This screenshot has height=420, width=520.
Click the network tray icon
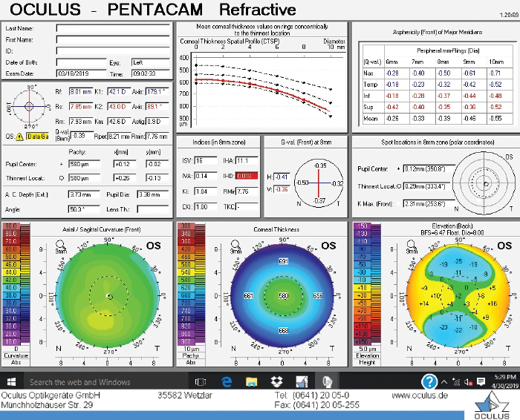(x=456, y=382)
